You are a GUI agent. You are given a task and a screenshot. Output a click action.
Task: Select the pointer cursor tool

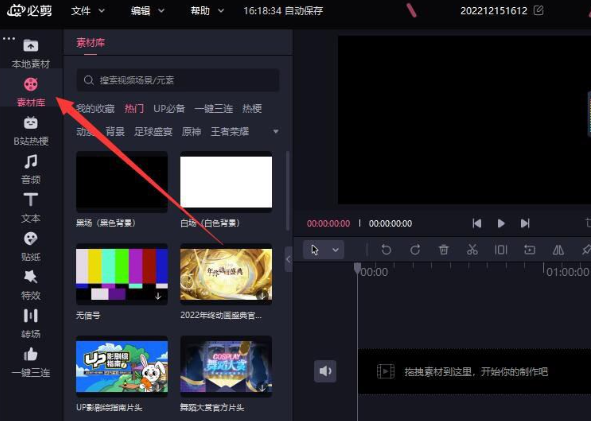point(315,250)
